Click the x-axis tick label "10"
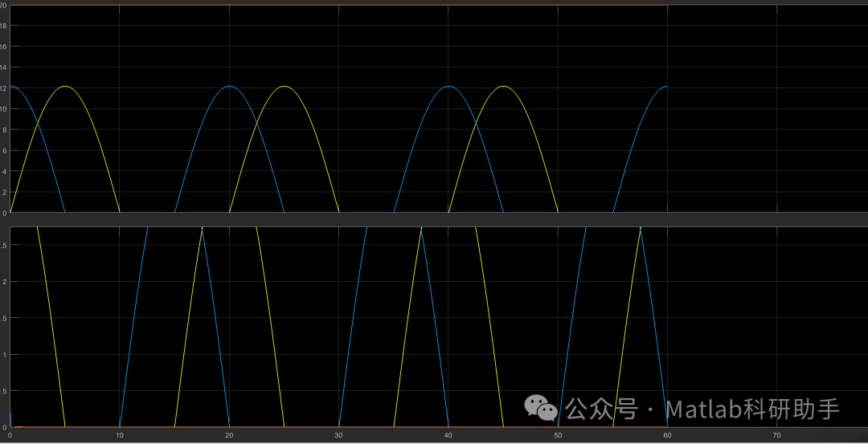Image resolution: width=868 pixels, height=444 pixels. click(119, 436)
